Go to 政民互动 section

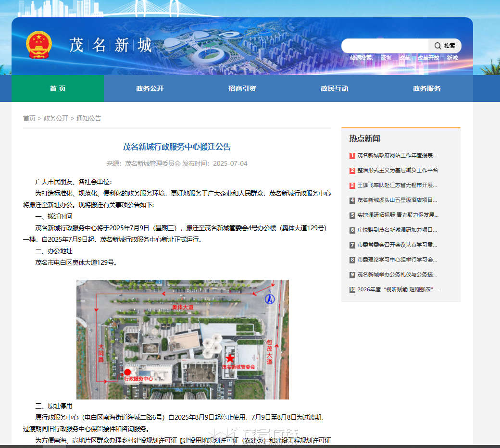coord(335,88)
